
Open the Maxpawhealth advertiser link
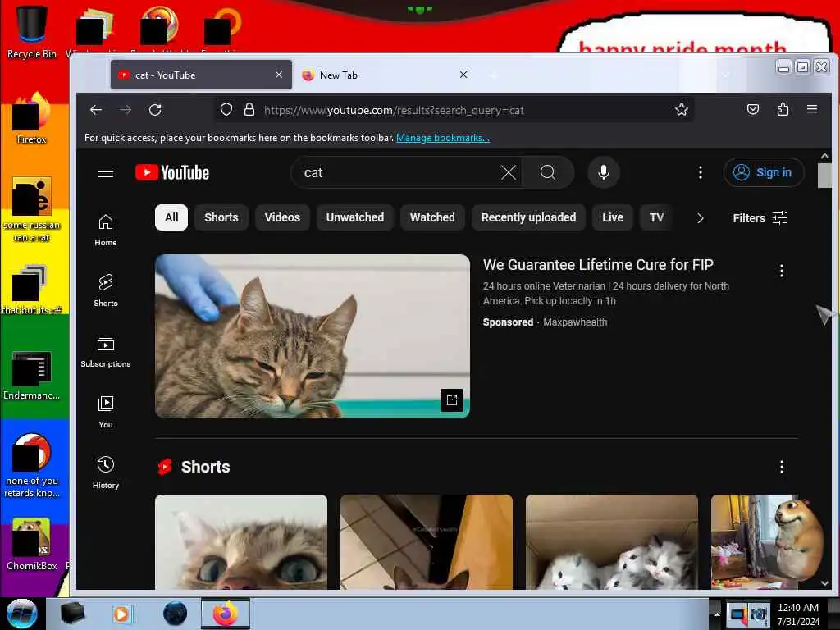575,322
